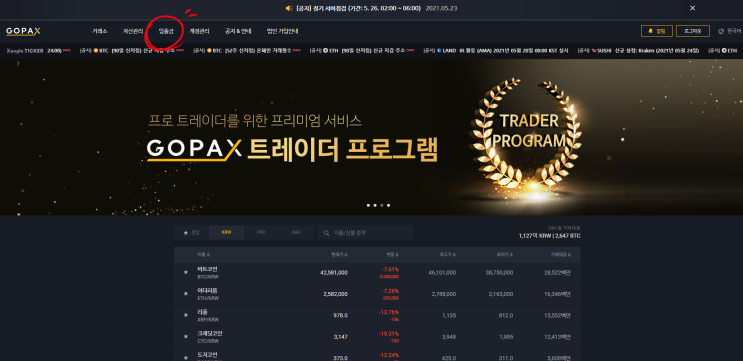Click the 1,127억 KRW volume summary

[549, 235]
